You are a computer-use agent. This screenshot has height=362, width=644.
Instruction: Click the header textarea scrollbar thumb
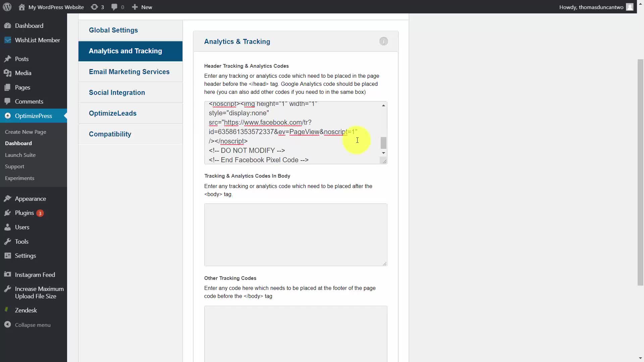point(383,143)
